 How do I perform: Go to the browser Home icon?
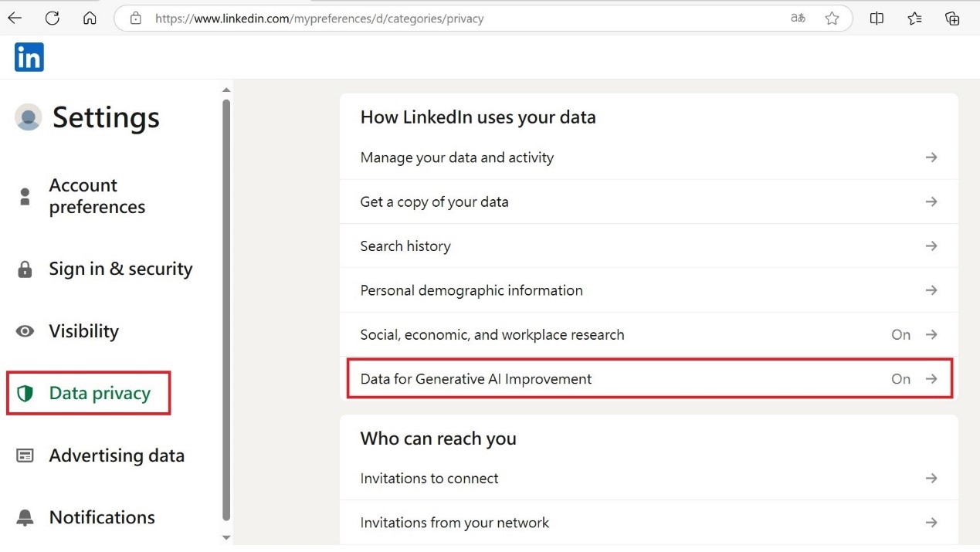pyautogui.click(x=90, y=18)
